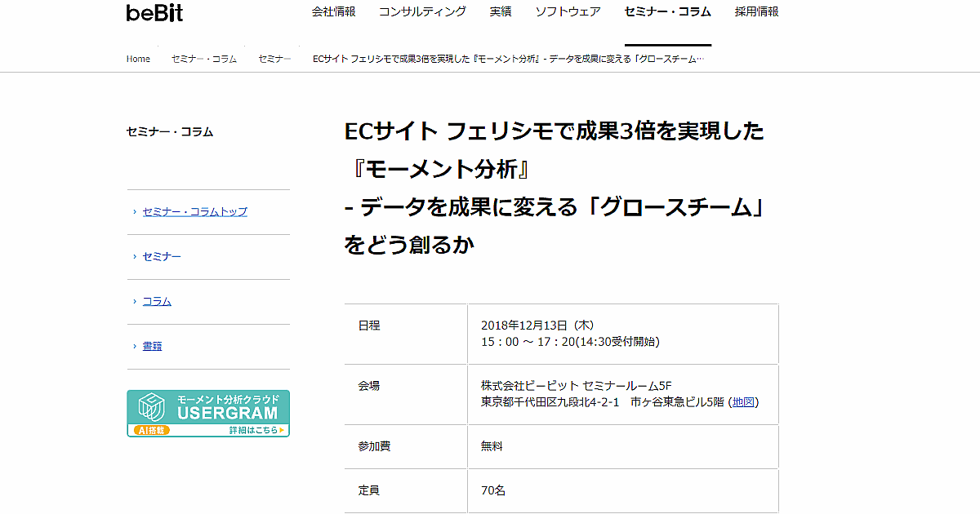Click the USERGRAM cube logo icon
Viewport: 980px width, 514px height.
pos(153,407)
